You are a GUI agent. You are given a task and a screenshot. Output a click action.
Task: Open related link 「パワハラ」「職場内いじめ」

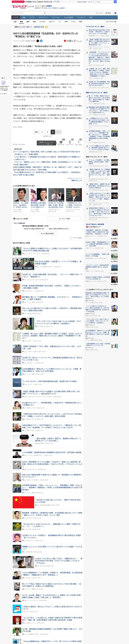(x=47, y=163)
